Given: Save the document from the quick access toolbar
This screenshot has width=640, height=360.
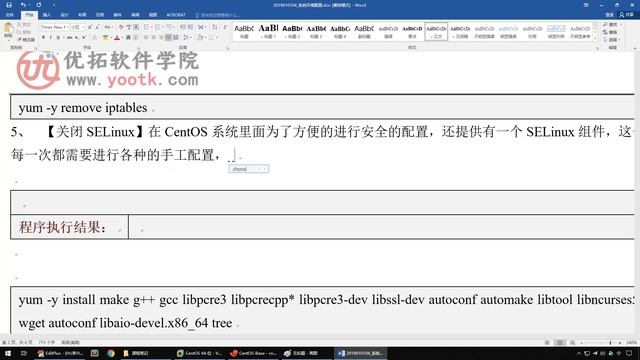Looking at the screenshot, I should pyautogui.click(x=9, y=5).
